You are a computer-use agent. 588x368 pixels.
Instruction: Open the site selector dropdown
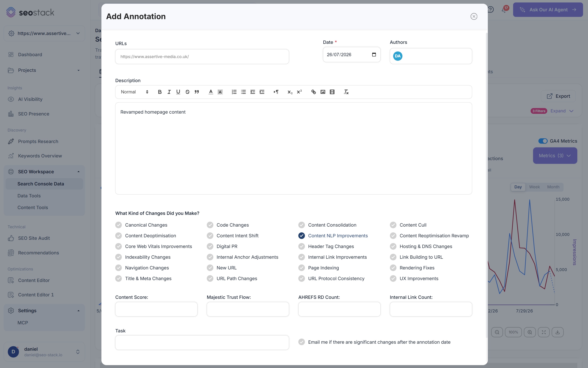[x=44, y=33]
